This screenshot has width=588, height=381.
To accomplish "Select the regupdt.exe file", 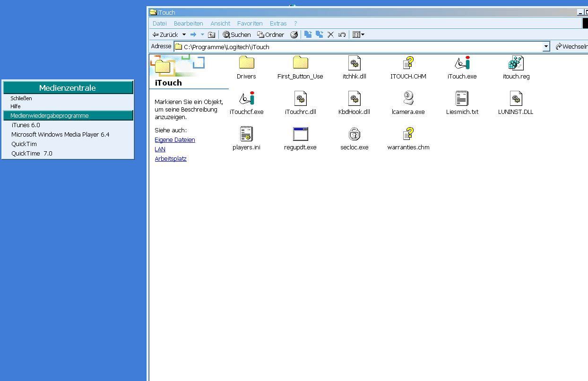I will (300, 139).
